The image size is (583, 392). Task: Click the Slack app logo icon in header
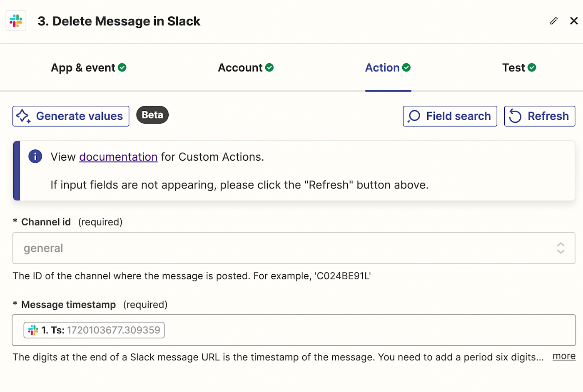point(16,21)
